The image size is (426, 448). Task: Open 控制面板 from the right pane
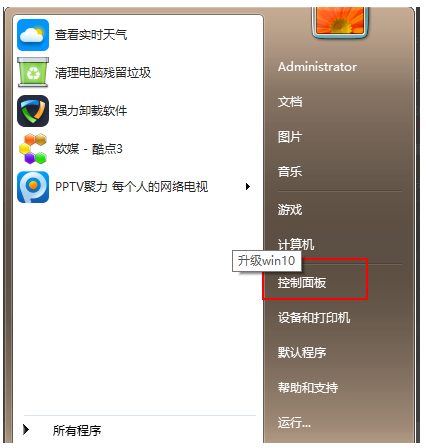pyautogui.click(x=302, y=283)
